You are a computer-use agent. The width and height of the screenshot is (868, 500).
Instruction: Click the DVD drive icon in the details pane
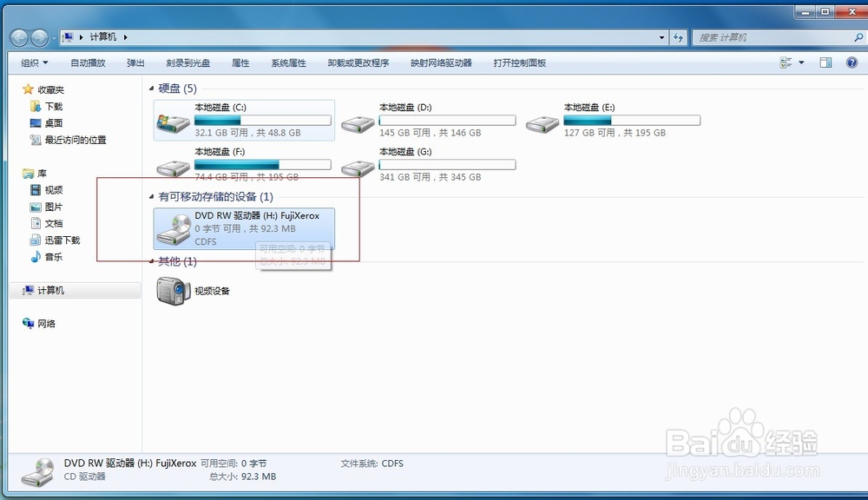tap(37, 471)
